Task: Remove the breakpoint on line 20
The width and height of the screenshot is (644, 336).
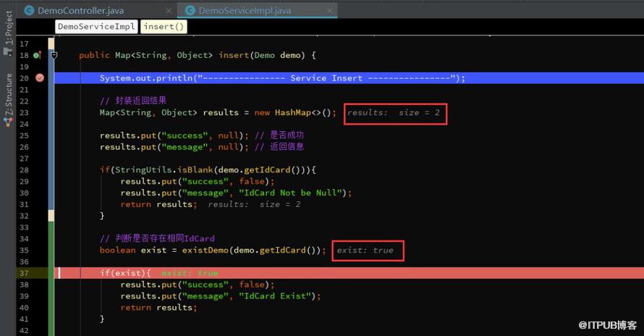Action: [x=40, y=77]
